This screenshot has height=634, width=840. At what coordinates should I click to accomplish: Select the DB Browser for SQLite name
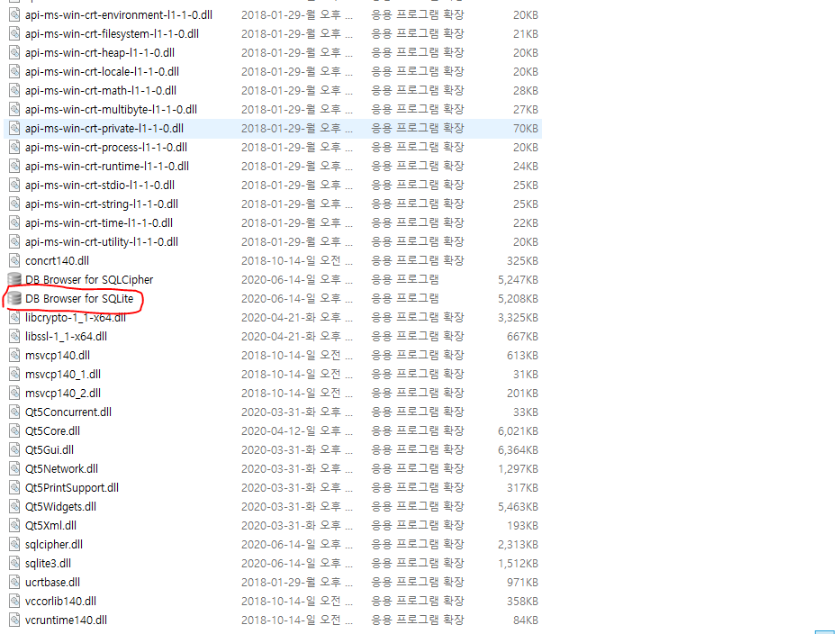pos(79,298)
